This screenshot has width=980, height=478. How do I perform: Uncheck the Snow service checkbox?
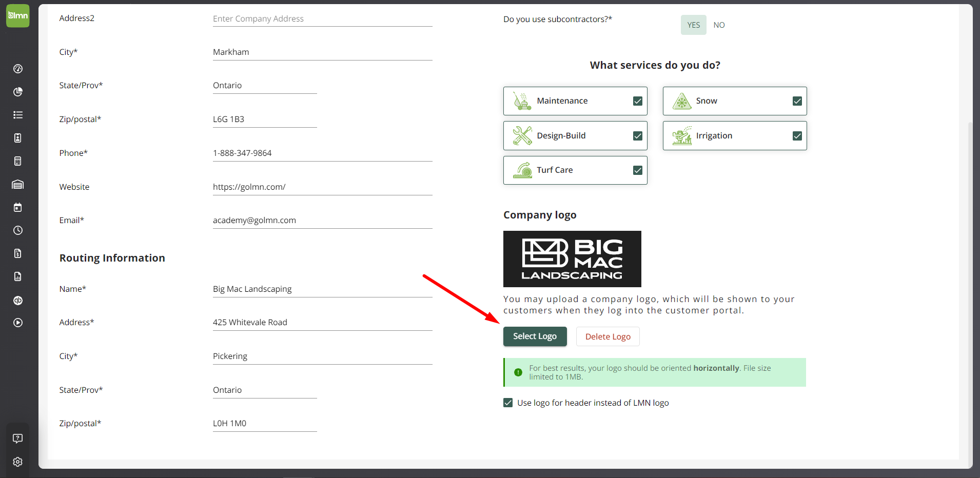click(x=797, y=101)
